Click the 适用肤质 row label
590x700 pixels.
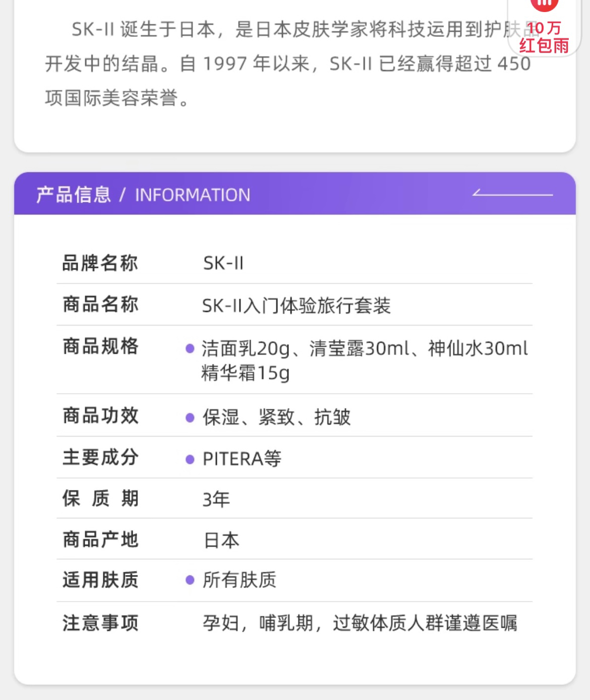[100, 580]
